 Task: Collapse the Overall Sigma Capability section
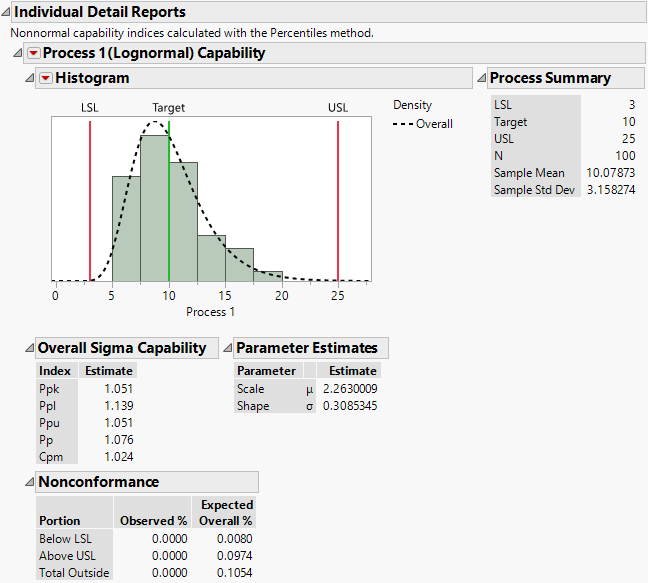[28, 348]
